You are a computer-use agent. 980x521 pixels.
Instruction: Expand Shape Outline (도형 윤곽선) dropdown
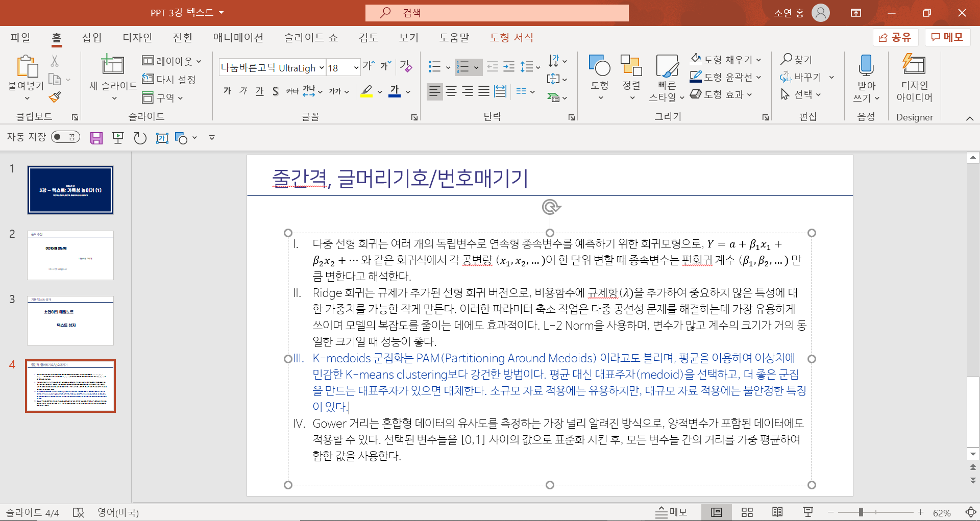pos(758,77)
